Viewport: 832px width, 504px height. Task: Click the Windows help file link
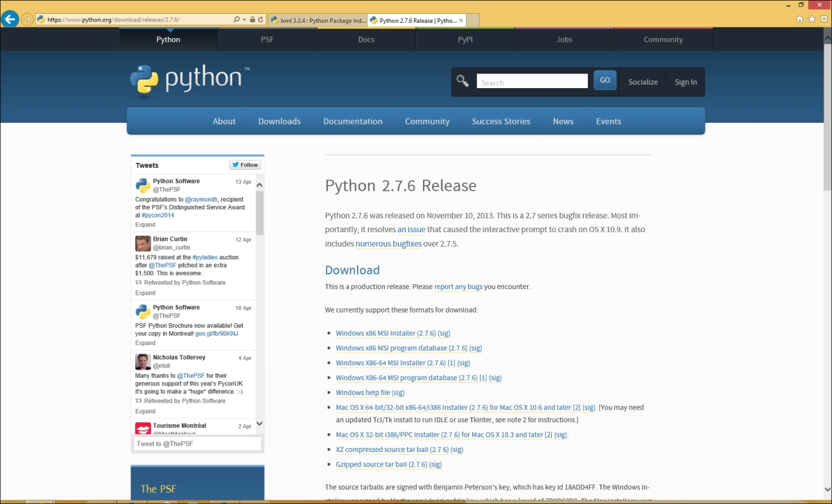click(363, 393)
